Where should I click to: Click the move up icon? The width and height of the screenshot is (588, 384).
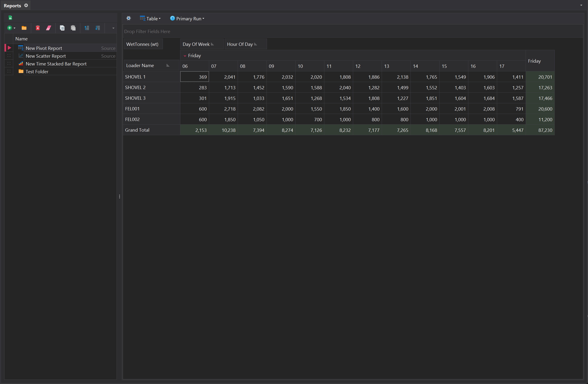pyautogui.click(x=87, y=28)
